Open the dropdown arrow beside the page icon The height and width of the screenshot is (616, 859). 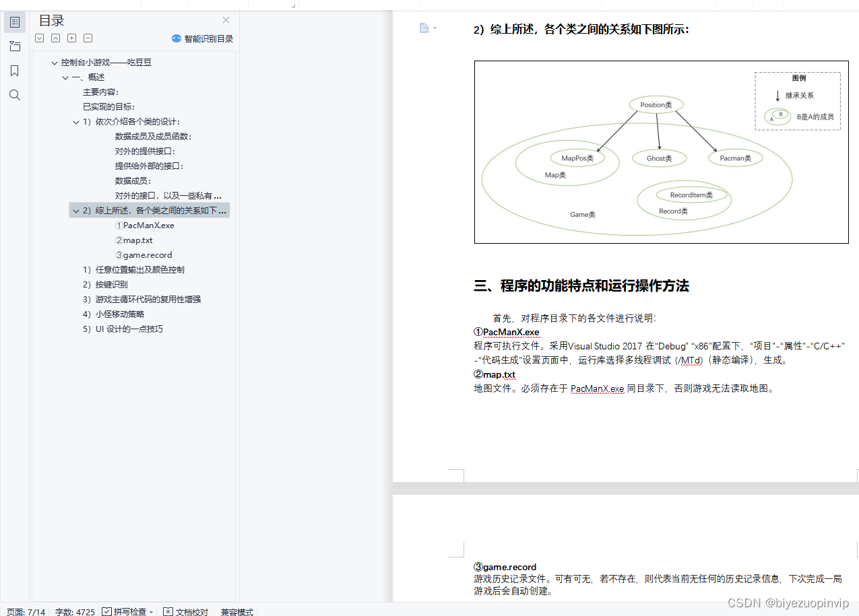[x=435, y=28]
